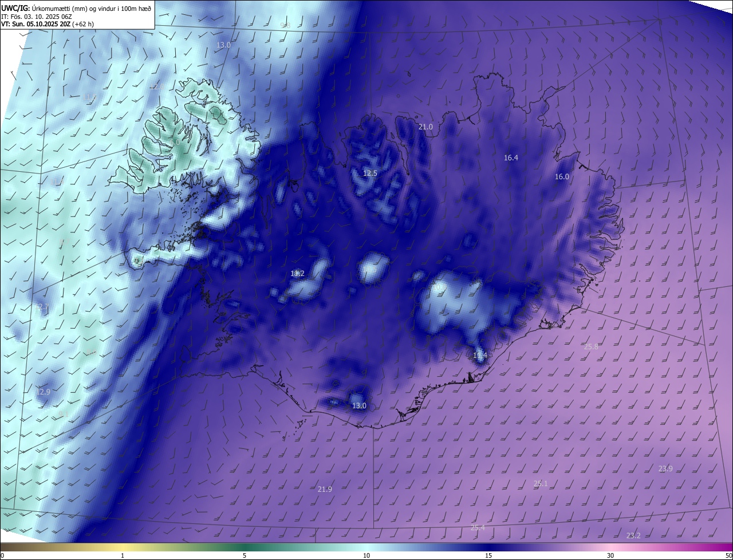Click the 16.4 value on the map
The width and height of the screenshot is (733, 560).
[511, 158]
